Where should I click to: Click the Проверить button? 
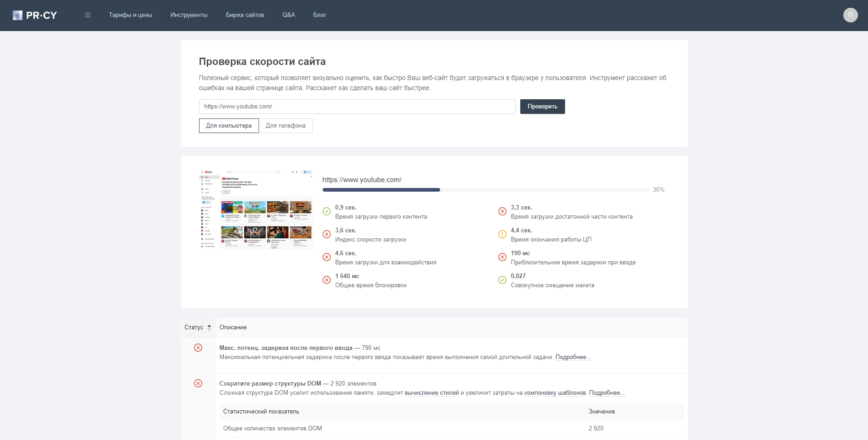tap(543, 107)
